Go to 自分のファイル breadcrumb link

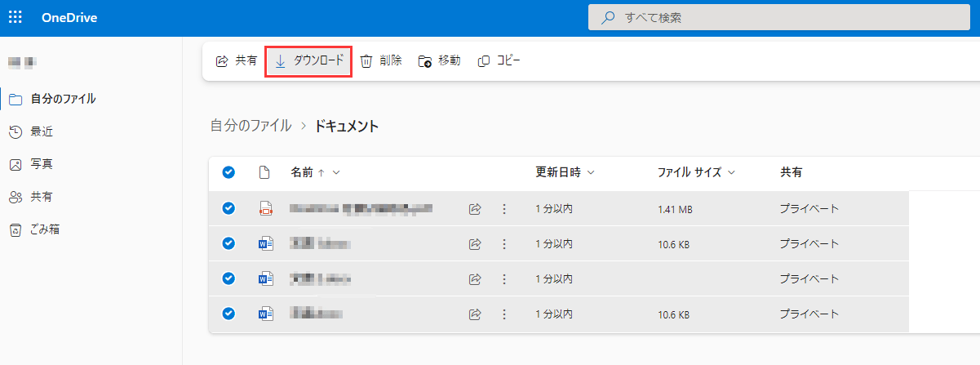click(x=251, y=126)
